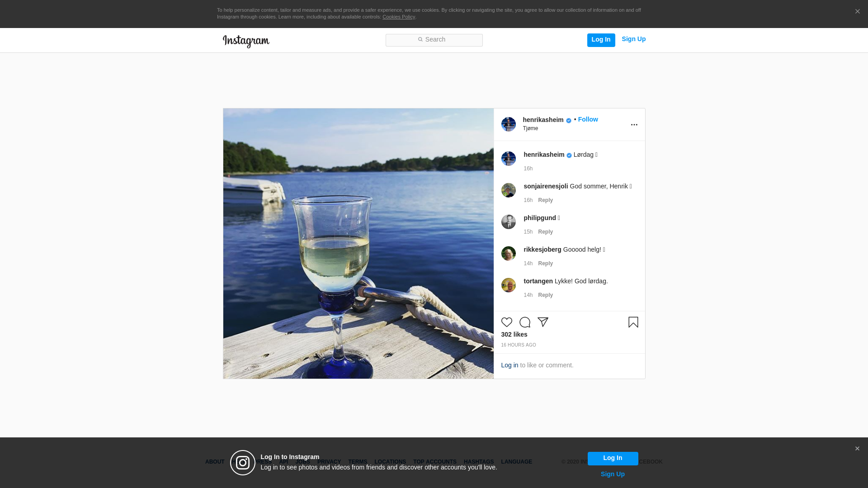Click tortangen's profile picture
The image size is (868, 488).
pos(508,285)
